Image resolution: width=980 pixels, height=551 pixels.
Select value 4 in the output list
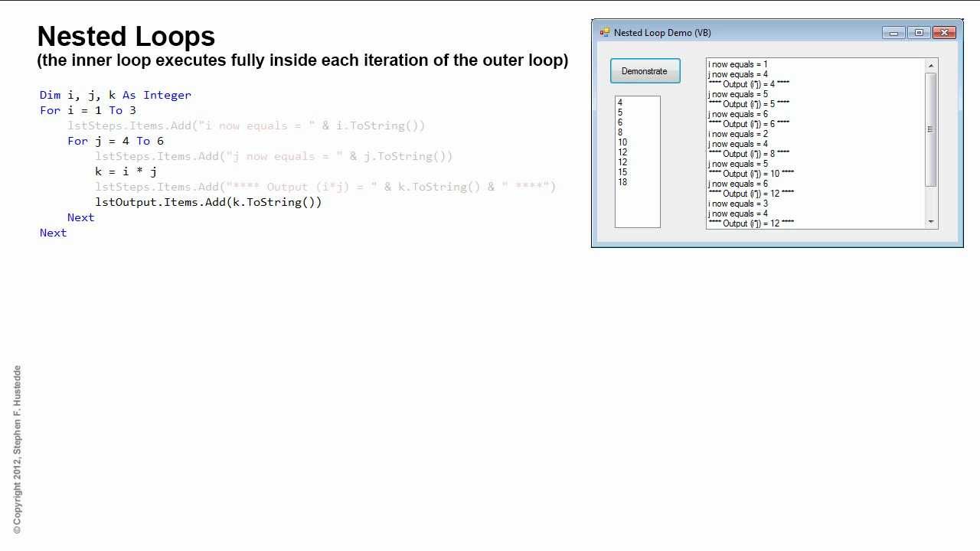point(638,103)
